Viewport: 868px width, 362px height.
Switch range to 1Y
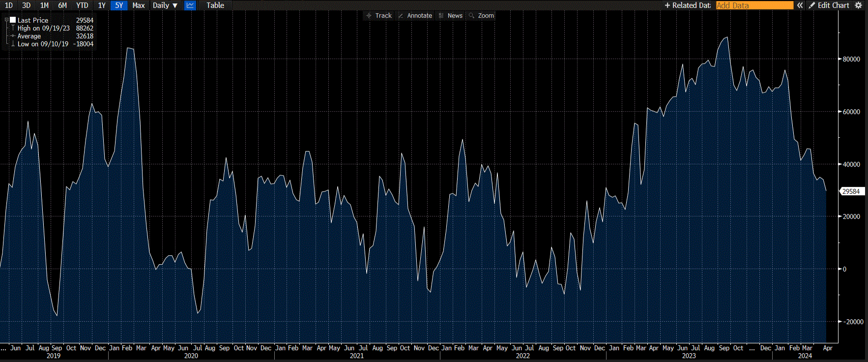[x=102, y=5]
